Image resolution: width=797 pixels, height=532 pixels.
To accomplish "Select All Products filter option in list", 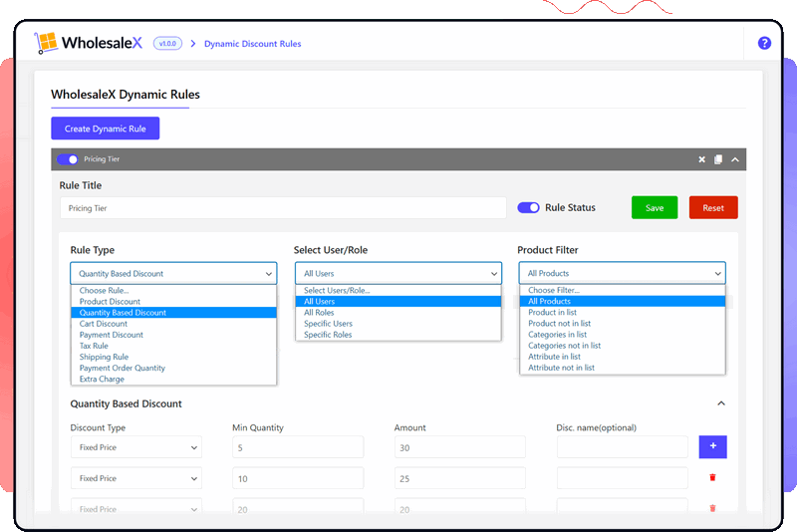I will [x=623, y=301].
